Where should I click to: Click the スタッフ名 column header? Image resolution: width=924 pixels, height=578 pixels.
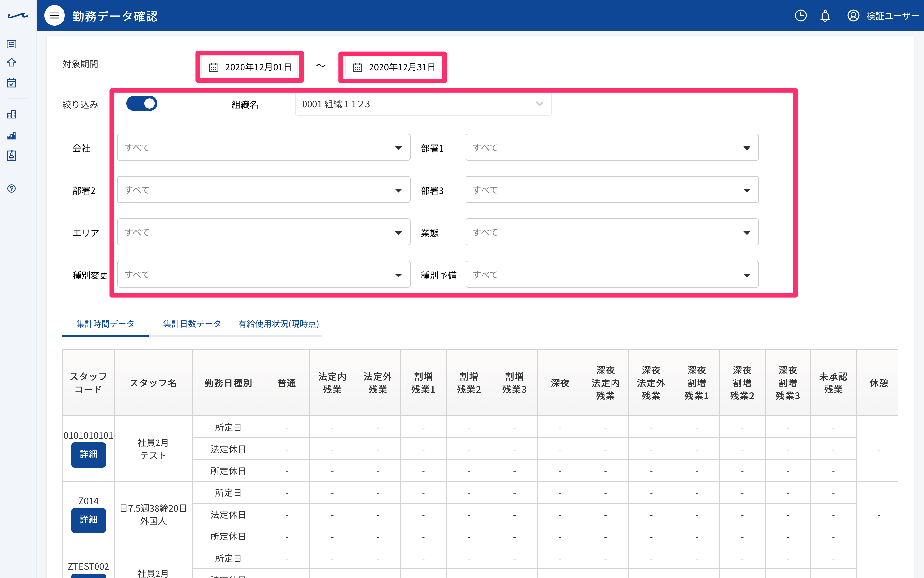(153, 383)
